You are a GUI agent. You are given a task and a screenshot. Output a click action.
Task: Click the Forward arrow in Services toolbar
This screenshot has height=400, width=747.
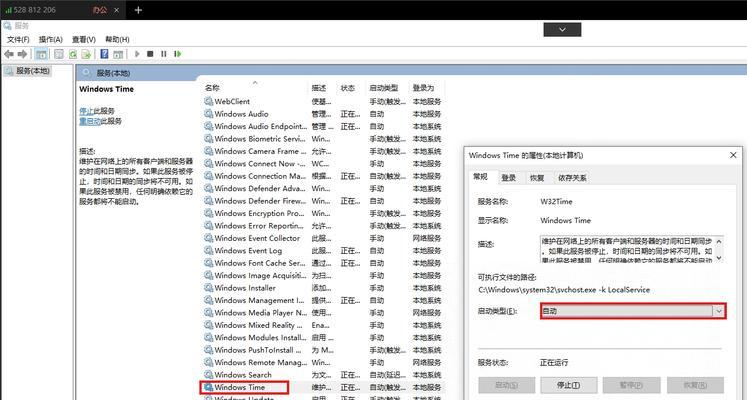pos(22,54)
